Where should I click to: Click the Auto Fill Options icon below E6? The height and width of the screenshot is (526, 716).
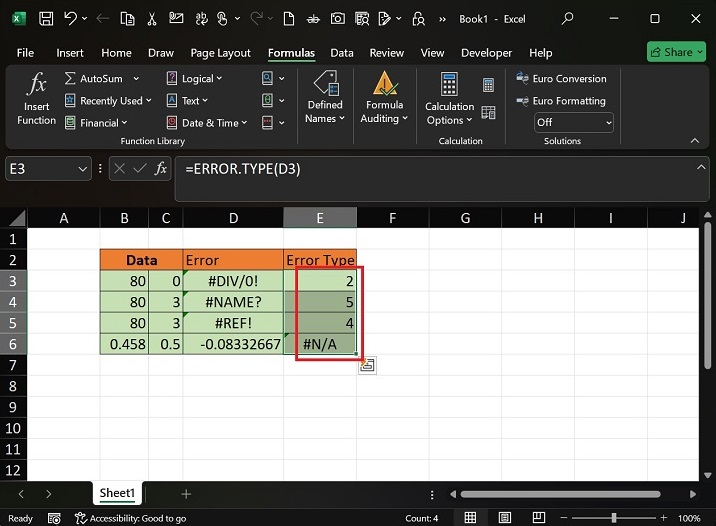[367, 365]
